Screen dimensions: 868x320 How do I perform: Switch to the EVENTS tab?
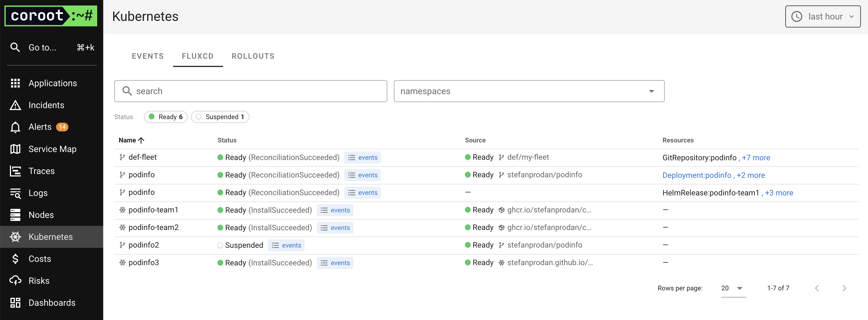(148, 56)
